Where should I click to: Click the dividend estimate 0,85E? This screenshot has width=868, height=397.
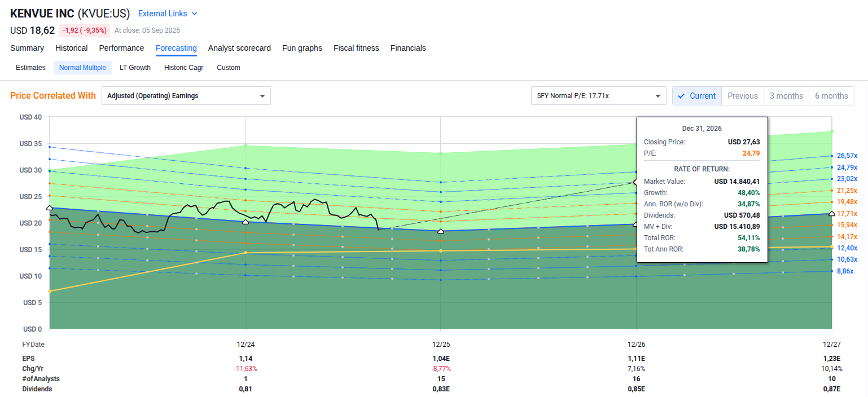click(636, 389)
